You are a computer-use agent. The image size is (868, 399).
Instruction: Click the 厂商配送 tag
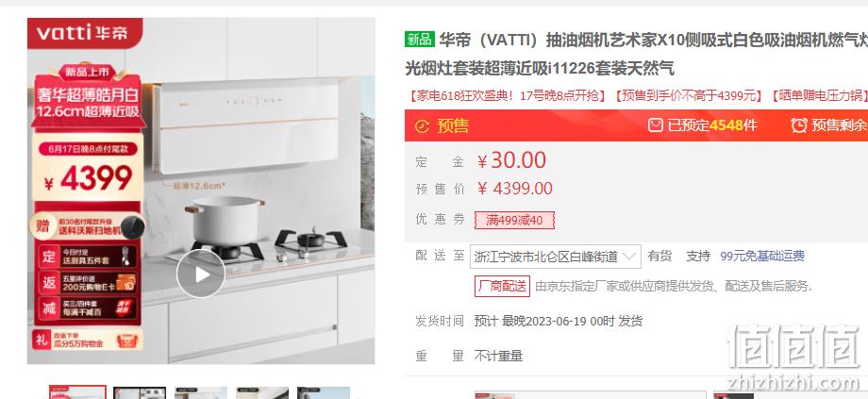coord(502,286)
